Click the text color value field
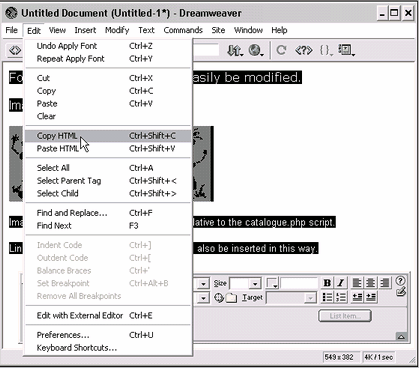This screenshot has width=419, height=368. pos(299,284)
